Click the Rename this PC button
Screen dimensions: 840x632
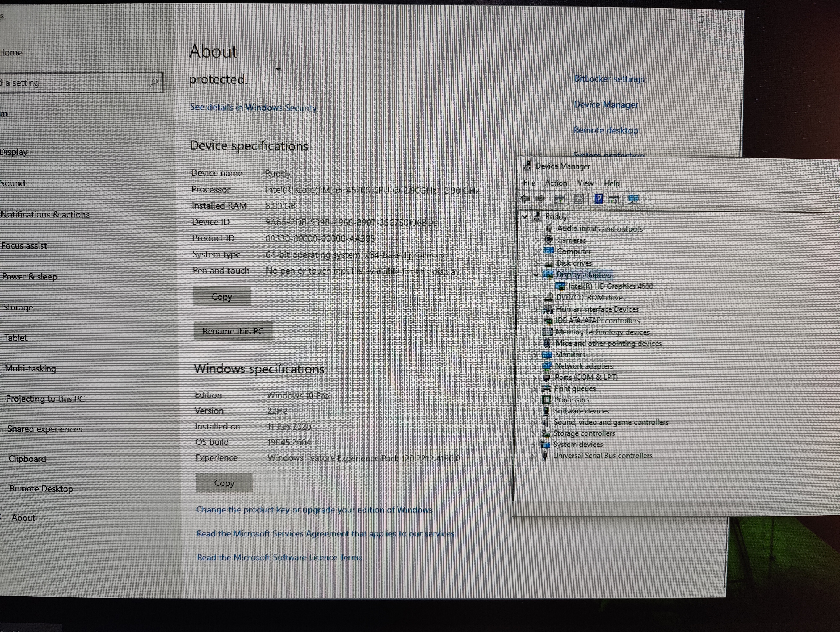coord(233,331)
